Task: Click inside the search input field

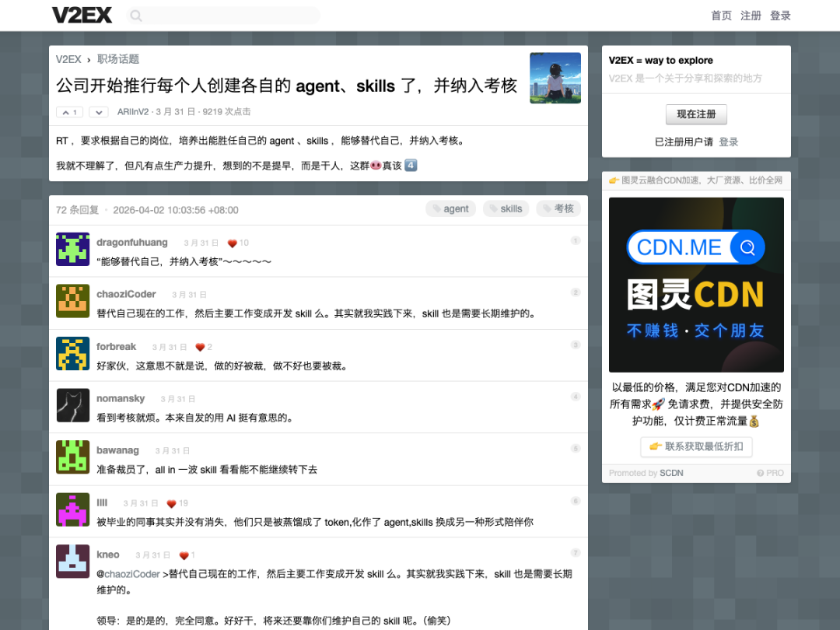Action: (x=226, y=15)
